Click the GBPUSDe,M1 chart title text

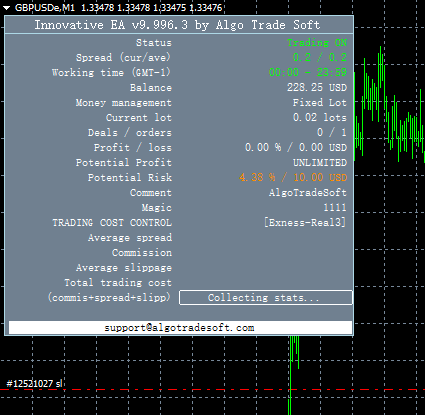click(45, 8)
